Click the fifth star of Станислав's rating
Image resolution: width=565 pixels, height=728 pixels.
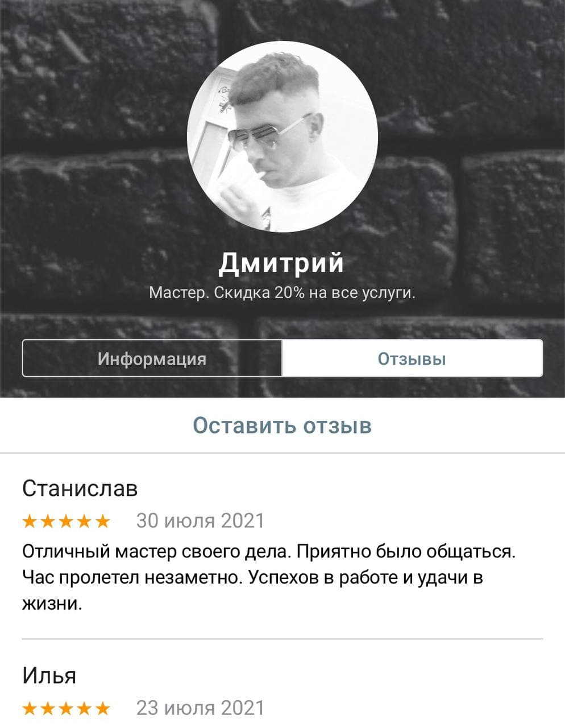[x=102, y=521]
